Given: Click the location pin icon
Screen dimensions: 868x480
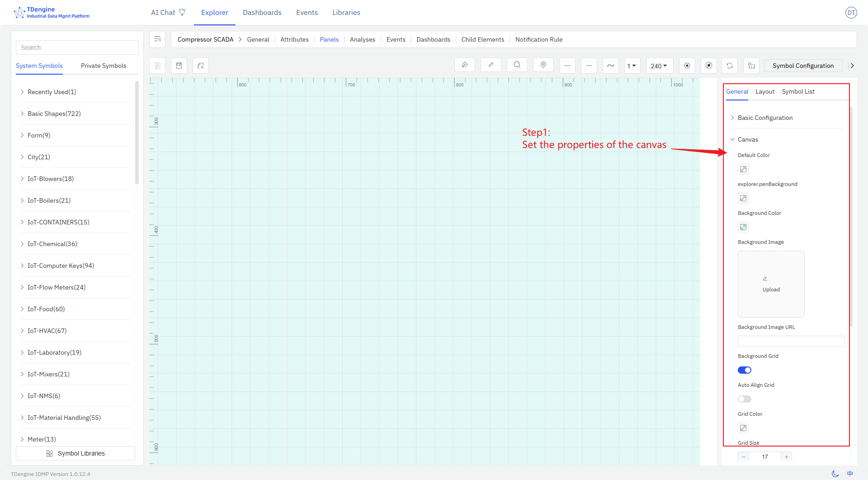Looking at the screenshot, I should coord(543,65).
